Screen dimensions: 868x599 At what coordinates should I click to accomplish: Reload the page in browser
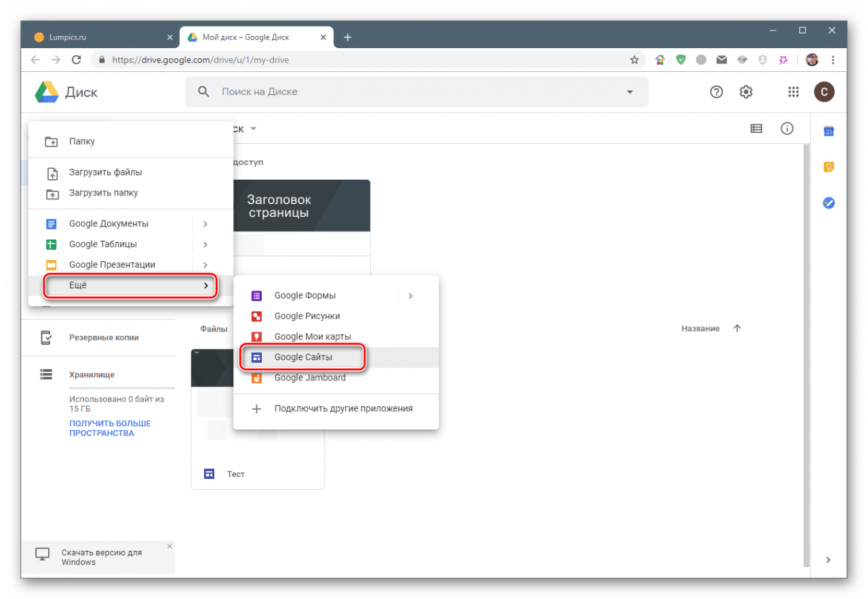click(x=76, y=60)
